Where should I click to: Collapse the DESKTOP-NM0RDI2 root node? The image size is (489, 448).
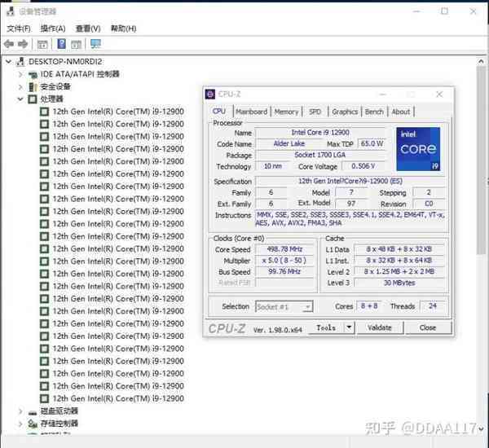point(9,62)
